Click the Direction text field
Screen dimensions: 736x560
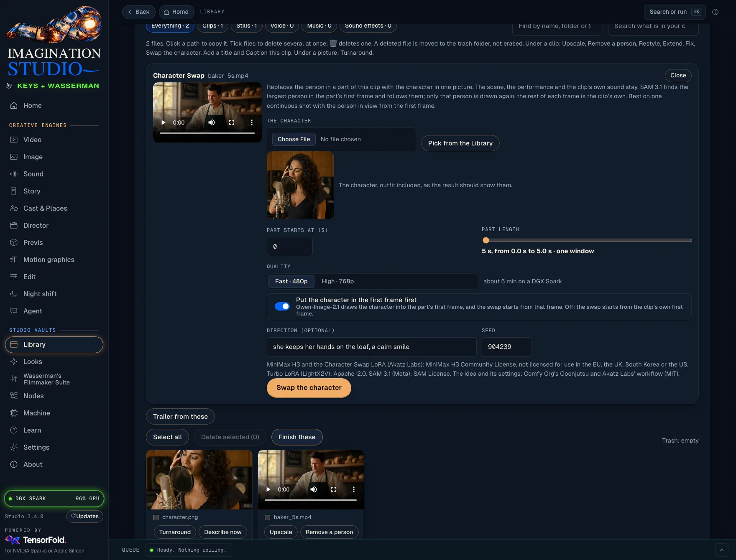click(372, 347)
